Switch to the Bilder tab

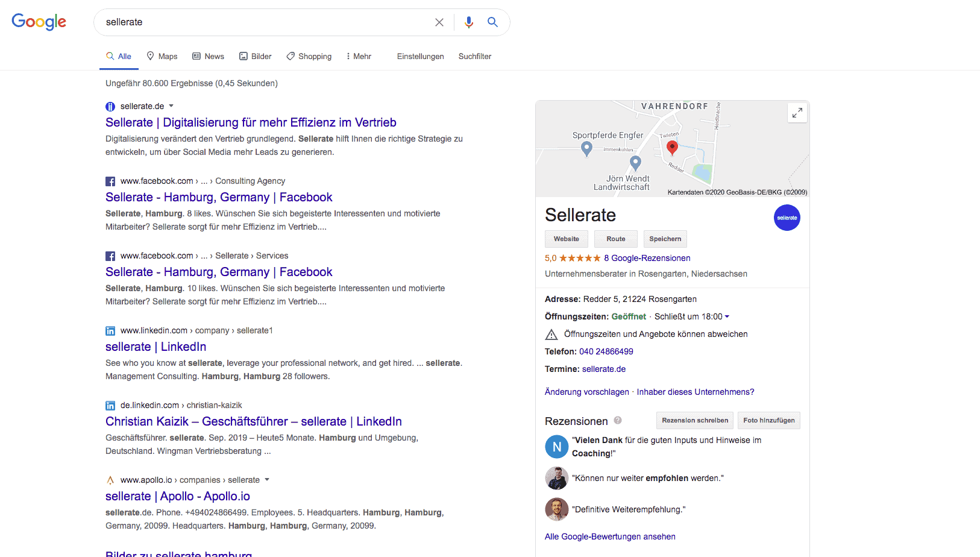(256, 56)
